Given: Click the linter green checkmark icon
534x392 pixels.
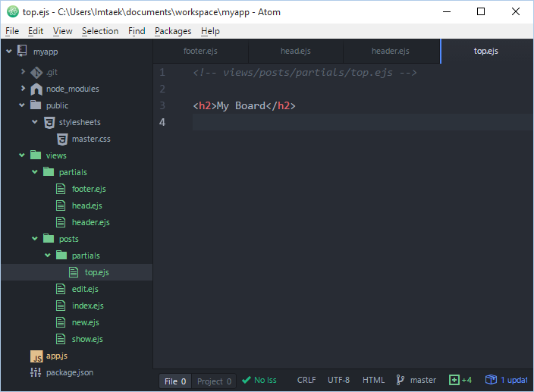Looking at the screenshot, I should point(247,380).
